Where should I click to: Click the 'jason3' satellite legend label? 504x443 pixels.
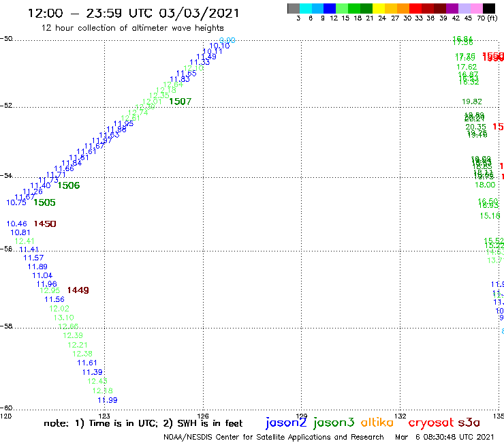point(333,423)
